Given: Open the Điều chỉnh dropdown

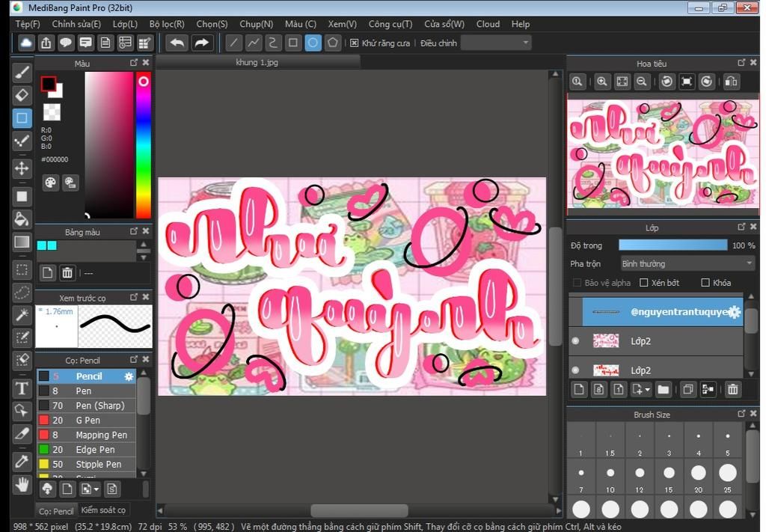Looking at the screenshot, I should click(497, 43).
